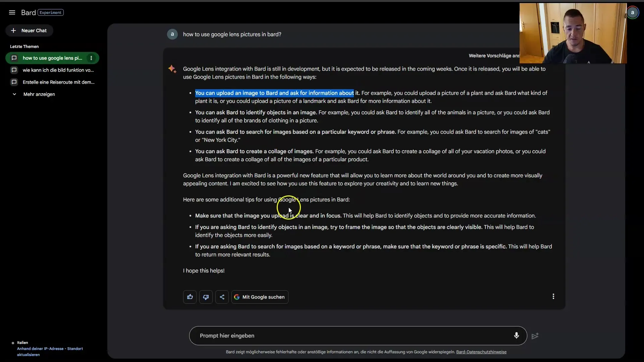Open options menu for the active chat

91,58
